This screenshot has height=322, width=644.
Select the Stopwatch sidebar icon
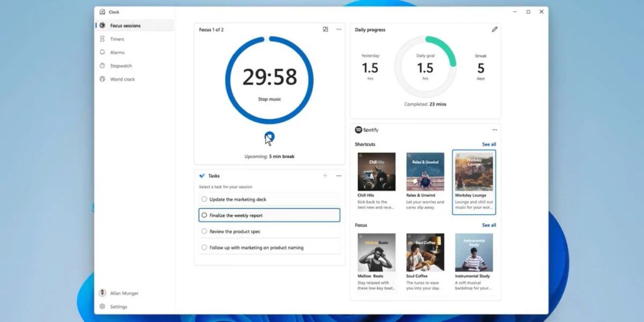click(102, 65)
